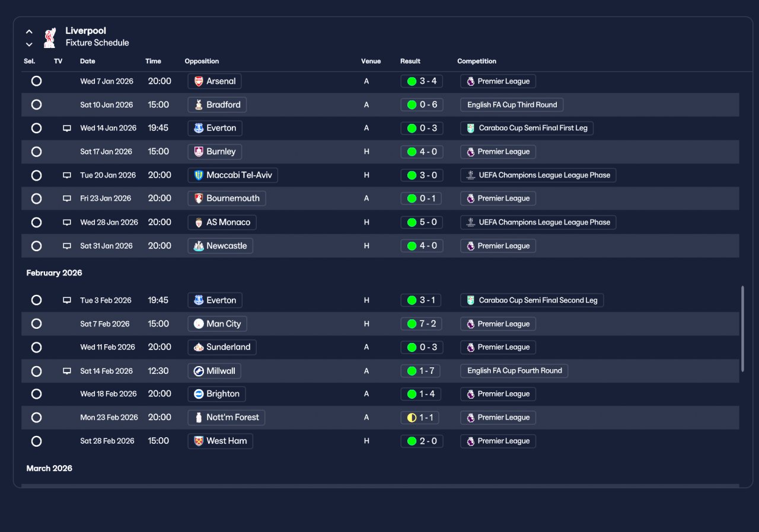Click the Fixture Schedule subtitle
The height and width of the screenshot is (532, 759).
97,43
